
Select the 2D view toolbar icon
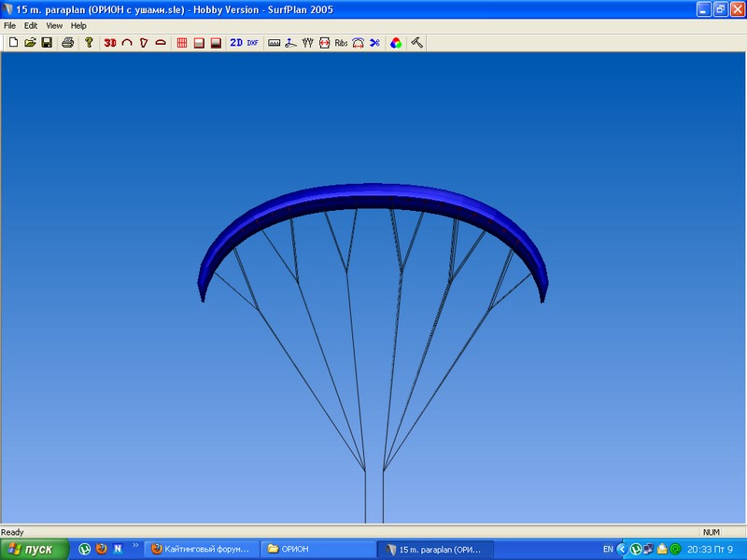(236, 43)
